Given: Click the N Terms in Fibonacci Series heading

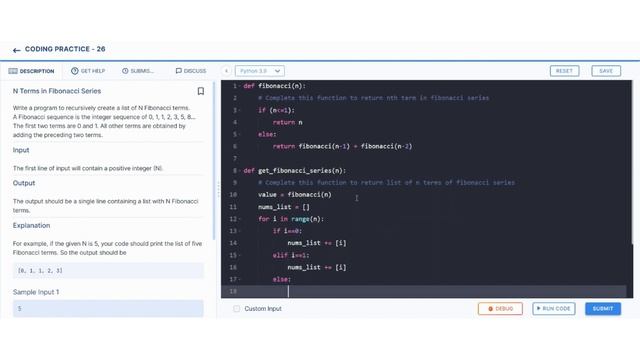Looking at the screenshot, I should point(57,91).
